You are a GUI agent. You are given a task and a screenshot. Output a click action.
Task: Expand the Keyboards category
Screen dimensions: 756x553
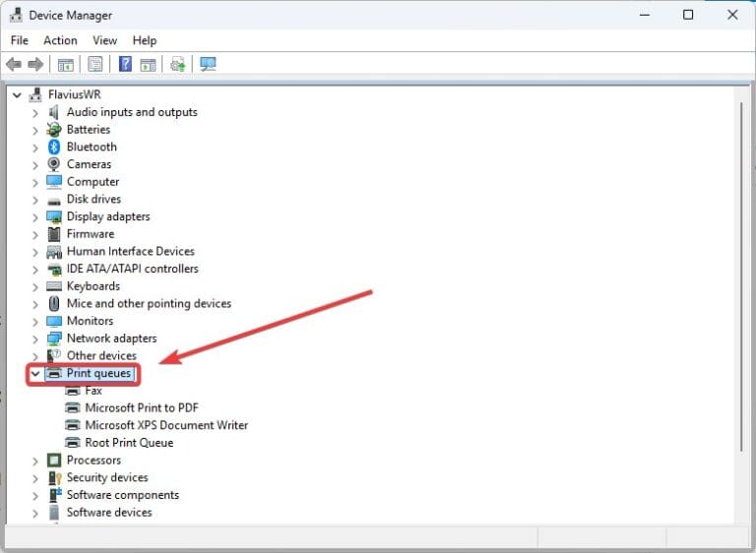click(35, 287)
